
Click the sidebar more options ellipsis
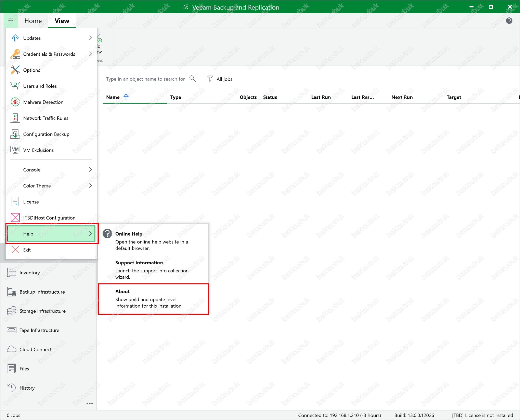(x=90, y=404)
